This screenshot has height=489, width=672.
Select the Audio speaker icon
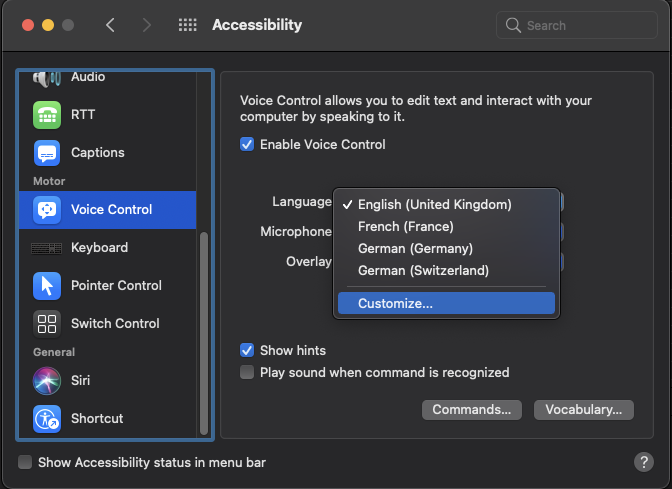(x=47, y=78)
